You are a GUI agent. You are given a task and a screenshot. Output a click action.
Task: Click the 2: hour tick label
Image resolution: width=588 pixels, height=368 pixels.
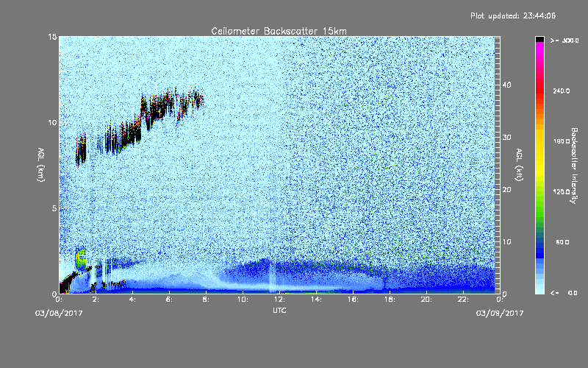[x=96, y=300]
